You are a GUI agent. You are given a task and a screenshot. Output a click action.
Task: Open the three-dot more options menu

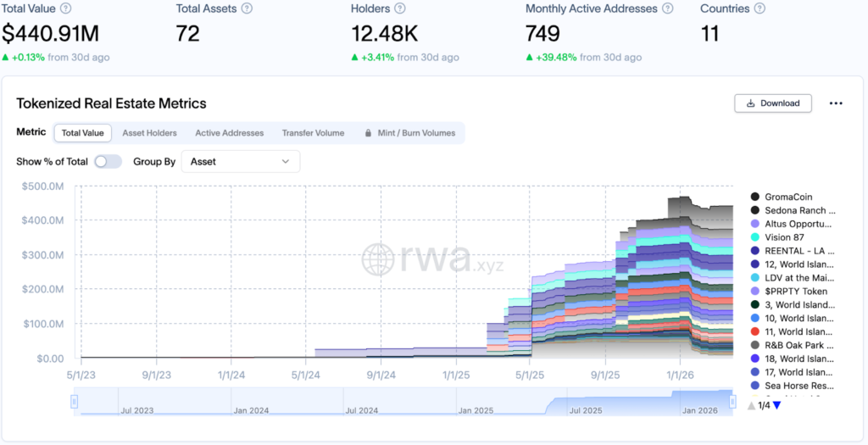point(836,103)
